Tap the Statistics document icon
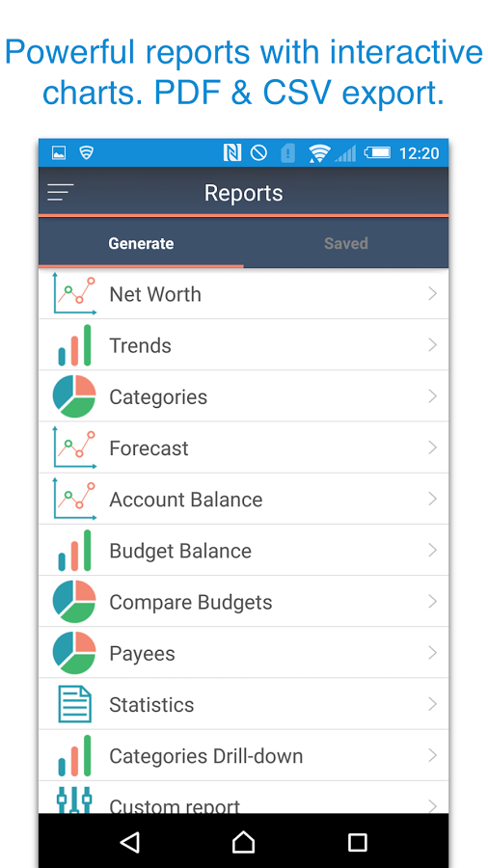 [74, 704]
